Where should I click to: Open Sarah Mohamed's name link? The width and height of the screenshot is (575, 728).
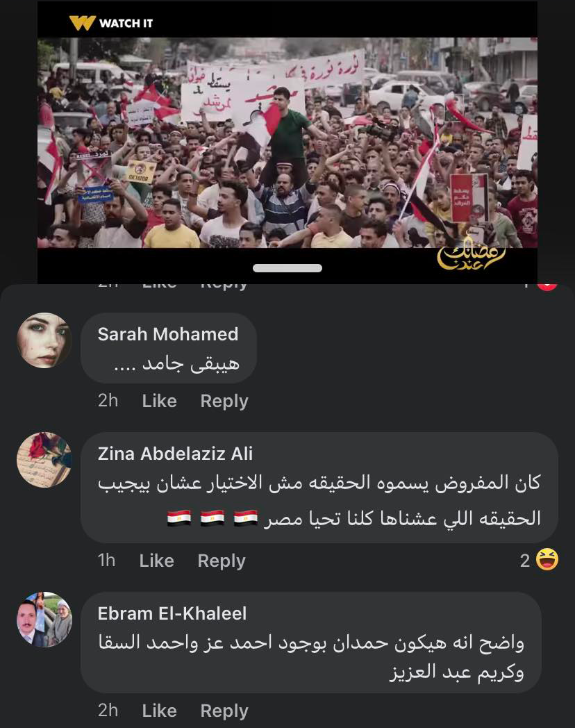[x=168, y=334]
